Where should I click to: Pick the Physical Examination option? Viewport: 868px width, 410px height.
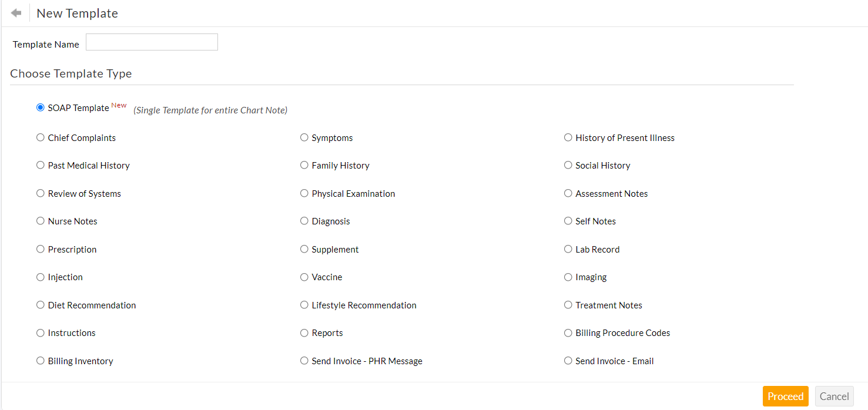click(x=304, y=193)
